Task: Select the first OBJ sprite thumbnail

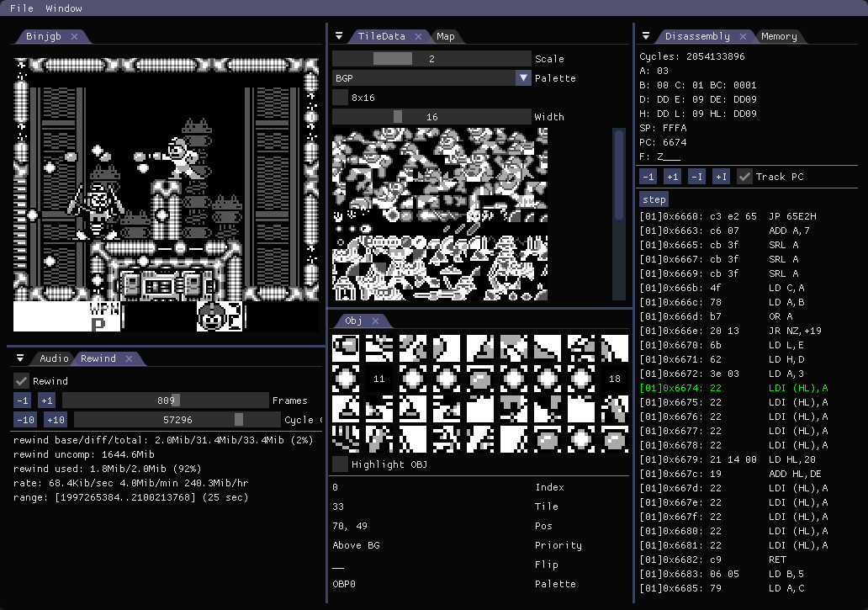Action: click(346, 347)
